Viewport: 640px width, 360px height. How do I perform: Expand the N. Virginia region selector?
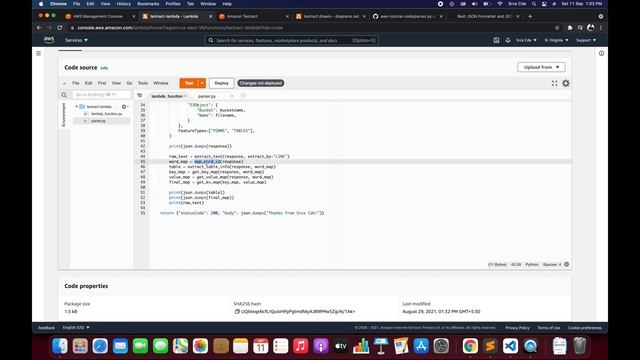click(x=556, y=40)
